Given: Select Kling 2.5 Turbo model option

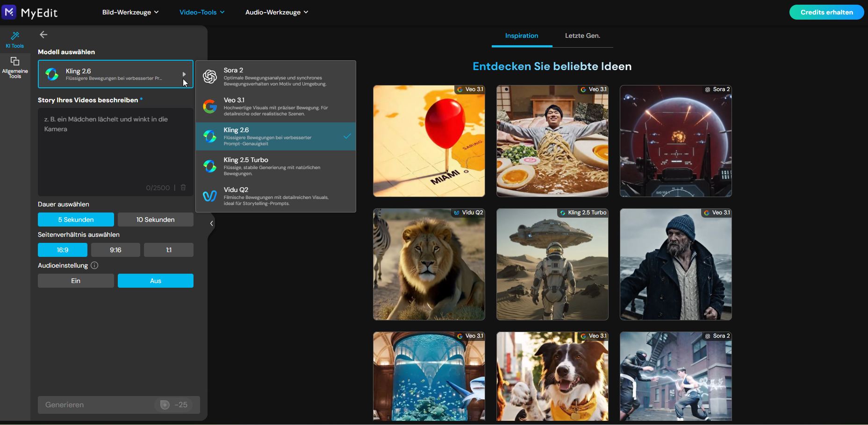Looking at the screenshot, I should coord(276,166).
